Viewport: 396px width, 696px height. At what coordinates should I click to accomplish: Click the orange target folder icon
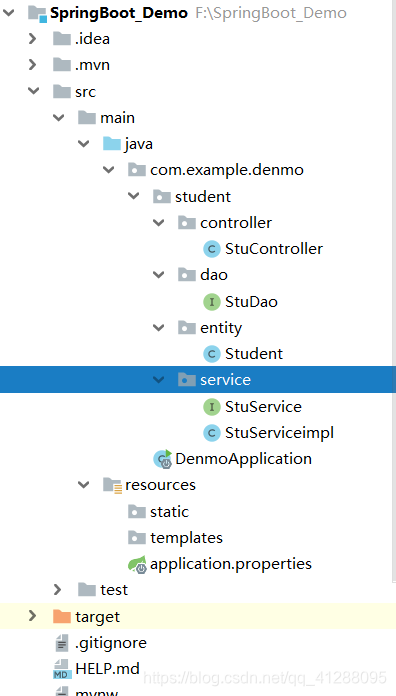62,617
